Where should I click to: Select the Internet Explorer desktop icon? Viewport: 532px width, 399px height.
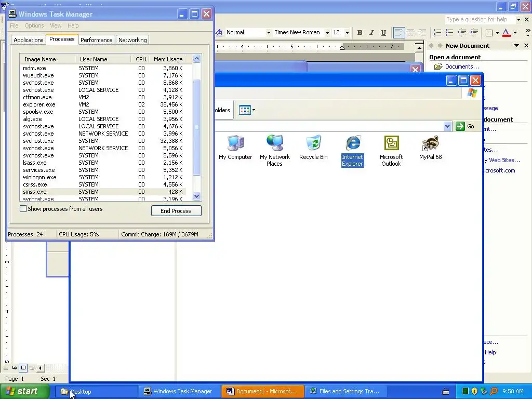tap(353, 151)
